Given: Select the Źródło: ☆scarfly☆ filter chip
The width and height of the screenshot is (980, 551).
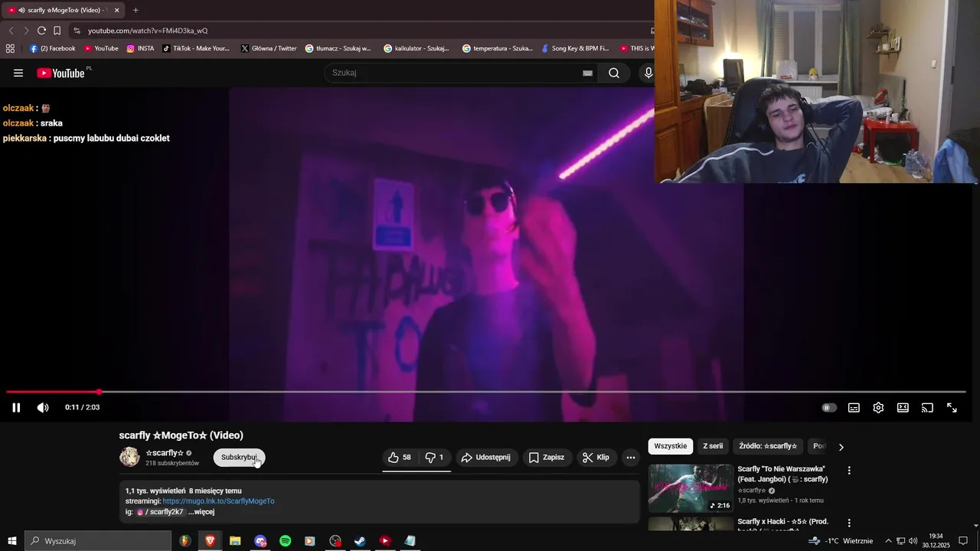Looking at the screenshot, I should [x=768, y=446].
